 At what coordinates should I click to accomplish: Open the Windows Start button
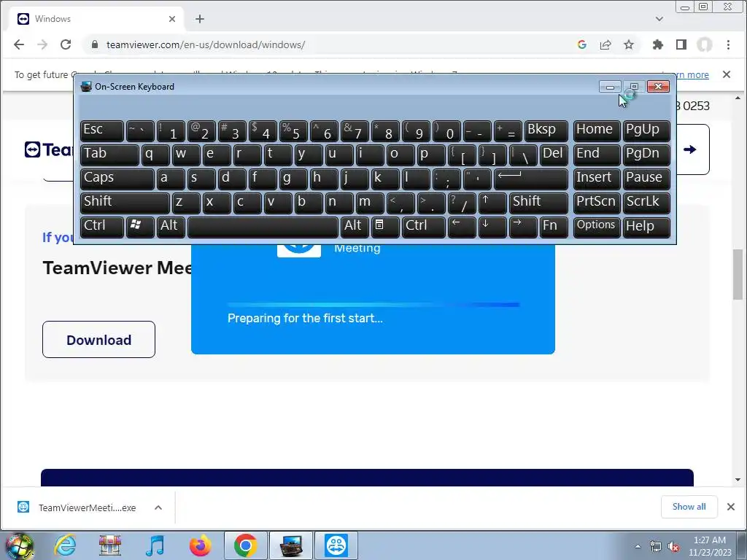[x=19, y=545]
